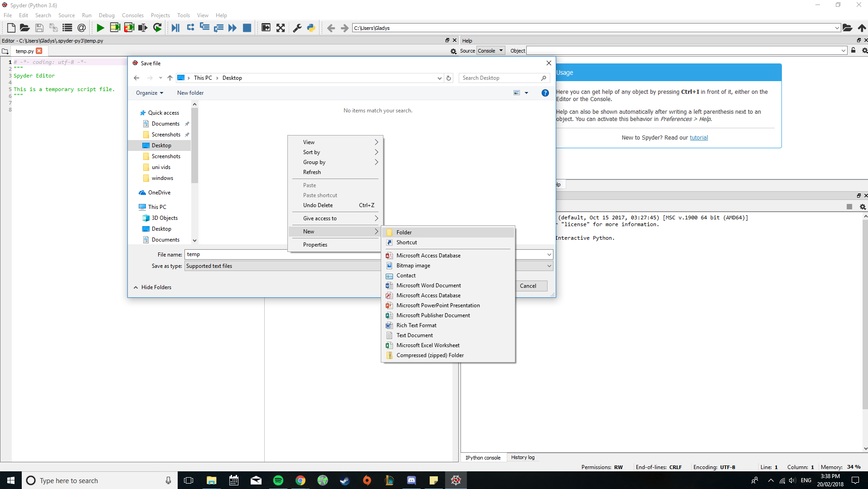Click the browse working directory folder icon
Screen dimensions: 868x489
click(847, 28)
